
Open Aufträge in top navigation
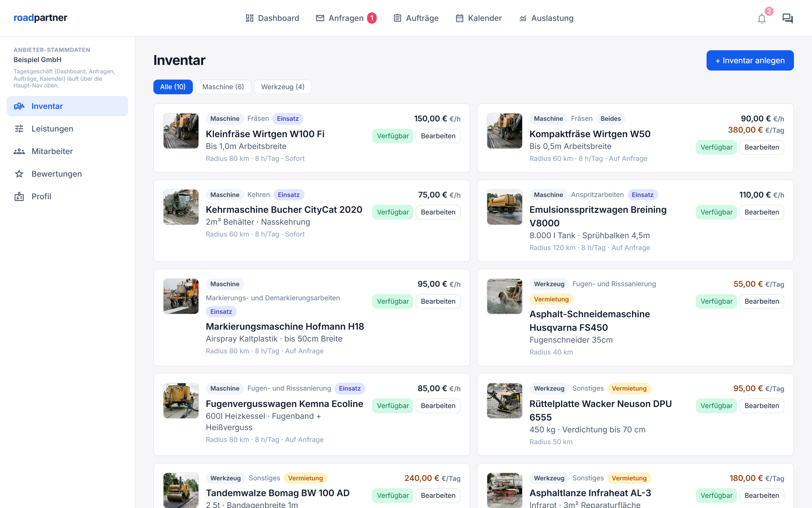pyautogui.click(x=416, y=18)
